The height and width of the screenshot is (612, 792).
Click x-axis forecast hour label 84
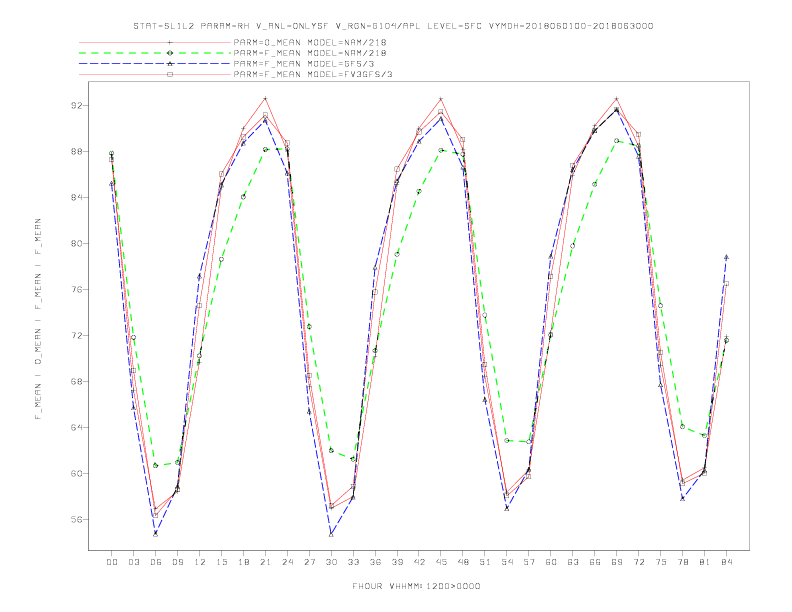(727, 562)
